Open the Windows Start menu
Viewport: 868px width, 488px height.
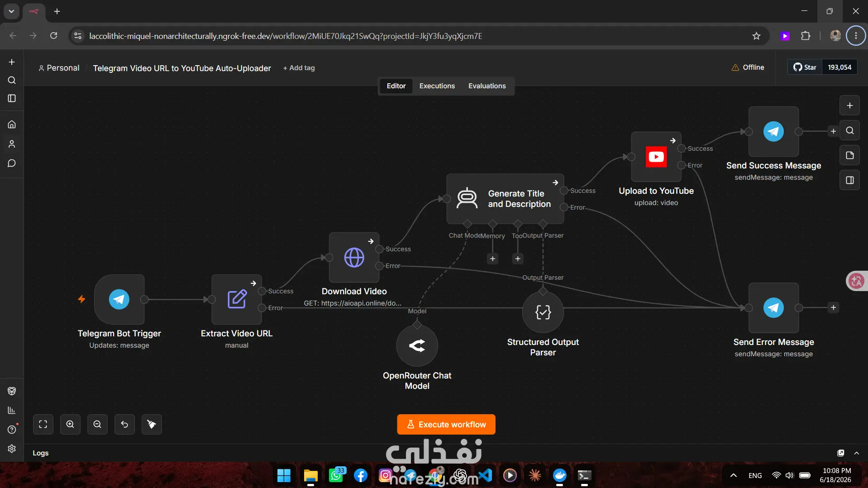[x=284, y=476]
